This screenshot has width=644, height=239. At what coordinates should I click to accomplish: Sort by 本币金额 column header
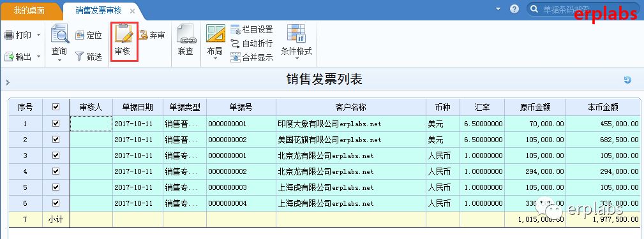603,108
